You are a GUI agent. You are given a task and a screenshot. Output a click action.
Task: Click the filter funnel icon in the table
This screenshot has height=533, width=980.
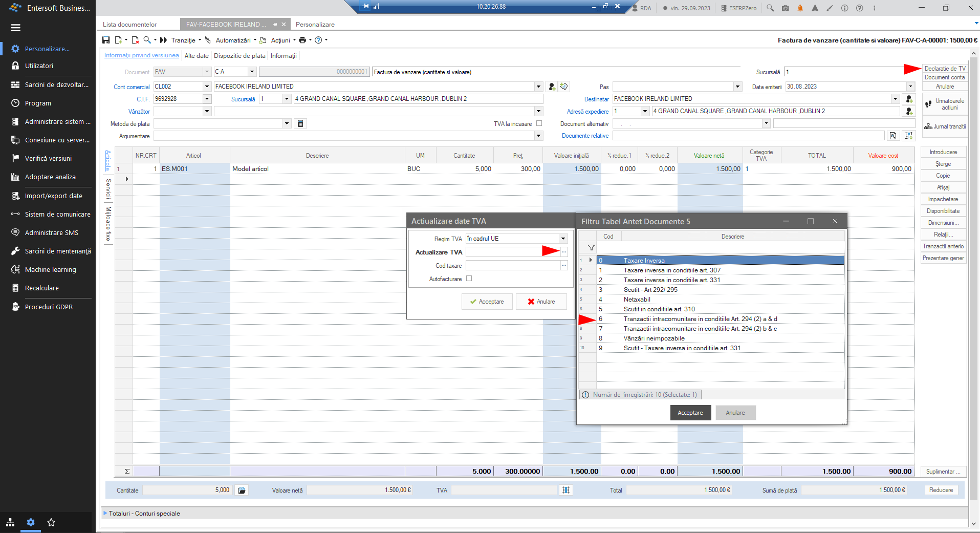(x=592, y=248)
